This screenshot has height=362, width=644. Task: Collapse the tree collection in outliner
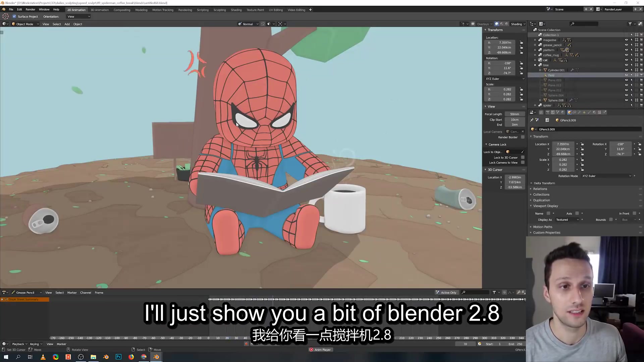pyautogui.click(x=535, y=65)
